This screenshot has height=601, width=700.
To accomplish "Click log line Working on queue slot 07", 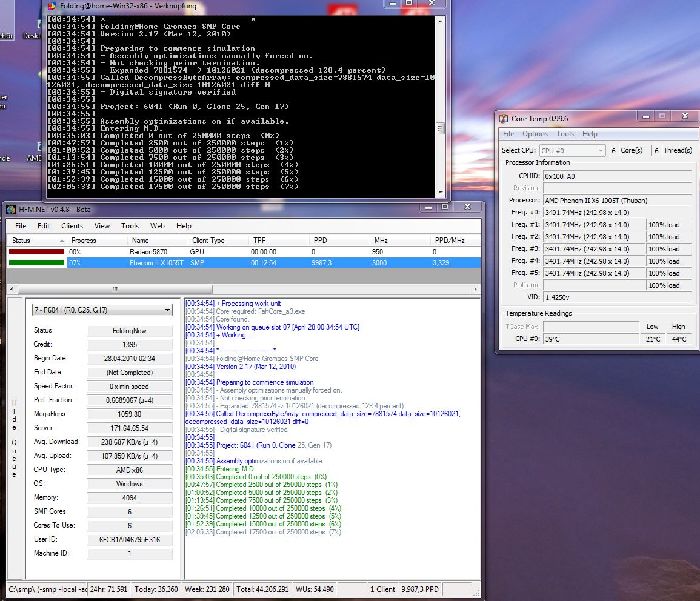I will [x=272, y=327].
